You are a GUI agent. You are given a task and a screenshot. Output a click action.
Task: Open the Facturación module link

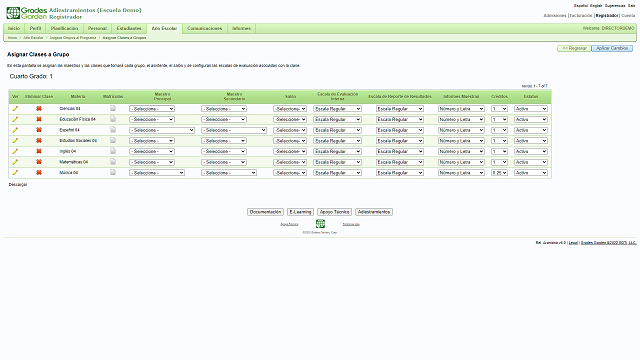pos(581,16)
